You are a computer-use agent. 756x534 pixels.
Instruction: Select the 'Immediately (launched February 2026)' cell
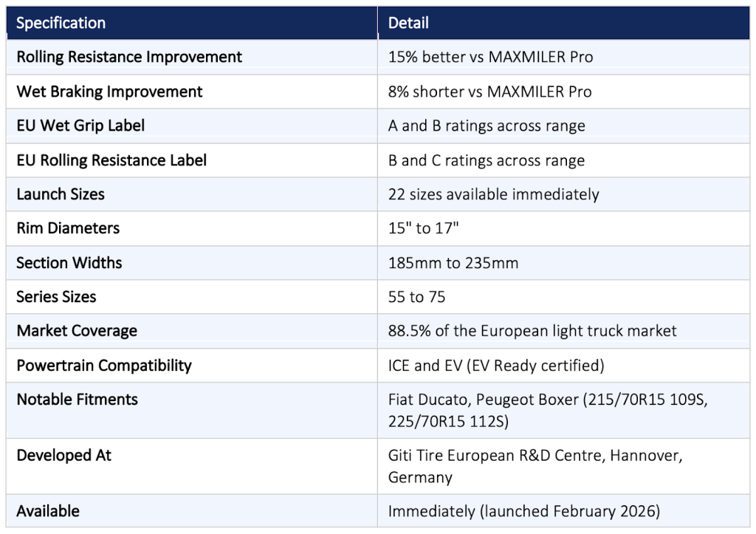coord(522,511)
